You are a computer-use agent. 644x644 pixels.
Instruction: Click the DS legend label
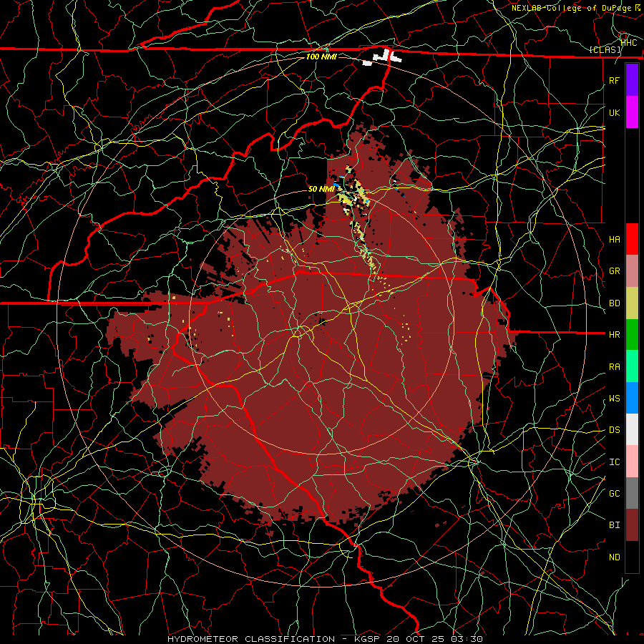[x=615, y=429]
